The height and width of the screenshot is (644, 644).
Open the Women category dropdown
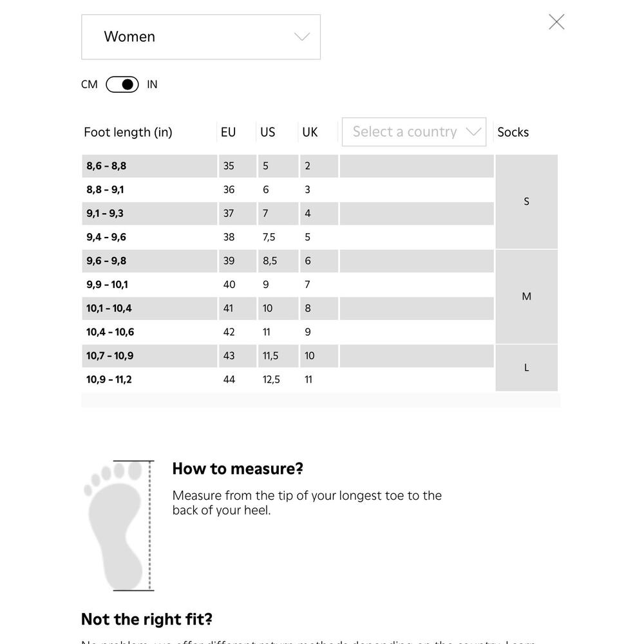coord(201,37)
